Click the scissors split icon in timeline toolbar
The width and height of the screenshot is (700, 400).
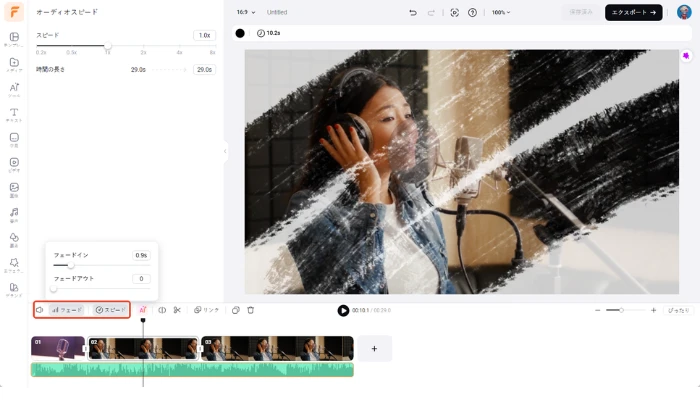pyautogui.click(x=177, y=310)
